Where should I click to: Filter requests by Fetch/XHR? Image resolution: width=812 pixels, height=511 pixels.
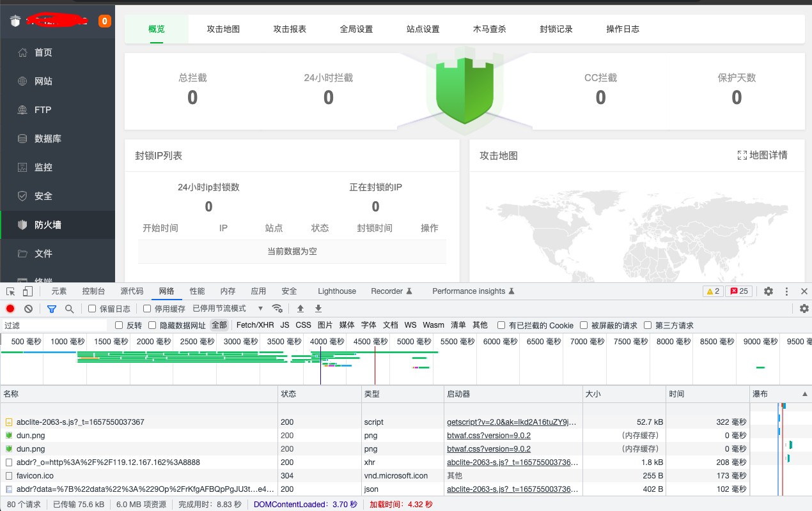pyautogui.click(x=255, y=325)
